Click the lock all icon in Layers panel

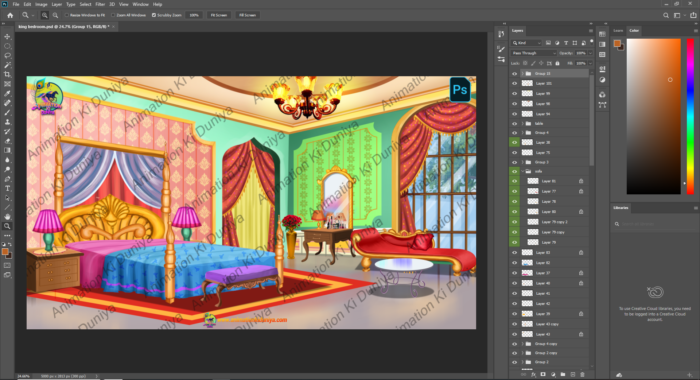557,63
